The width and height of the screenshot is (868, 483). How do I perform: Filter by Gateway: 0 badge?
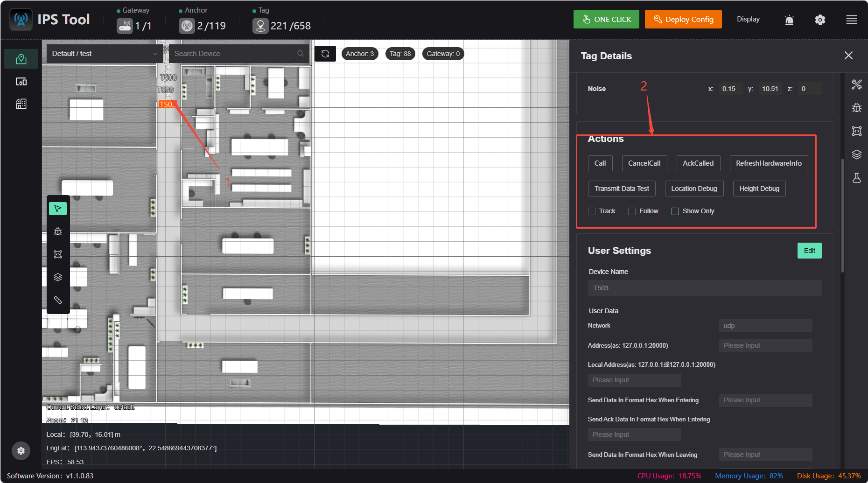click(443, 54)
